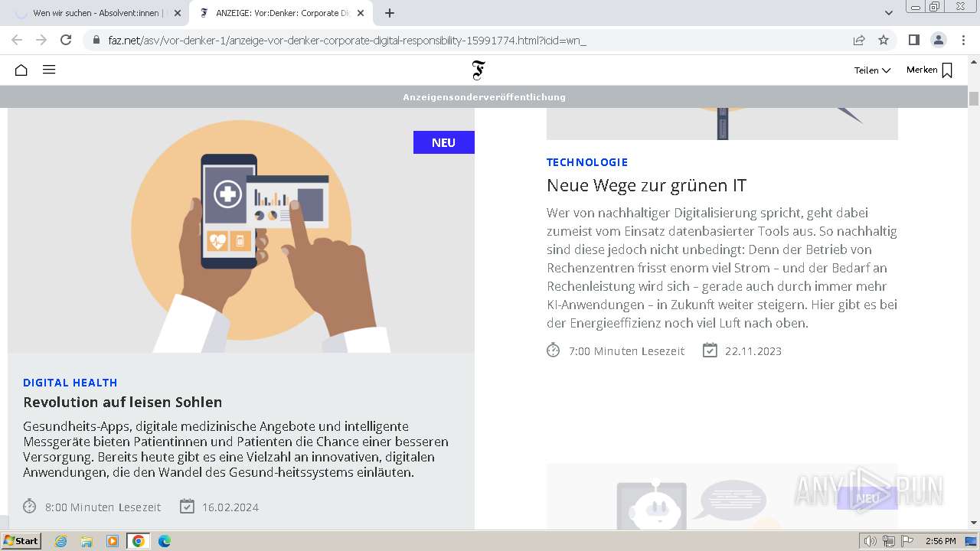The image size is (980, 551).
Task: Click the stopwatch icon beside 8:00 Minuten
Action: coord(30,506)
